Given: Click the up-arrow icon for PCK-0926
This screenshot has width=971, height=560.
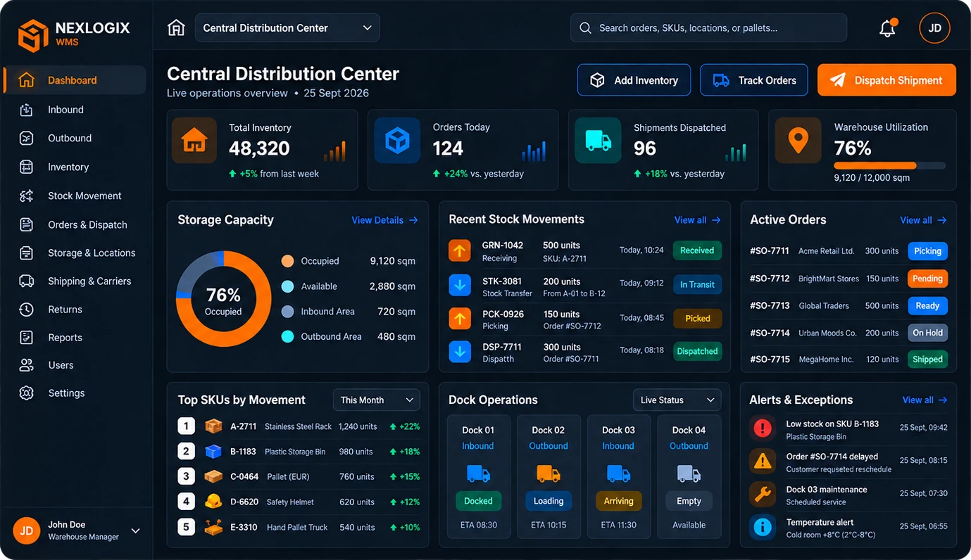Looking at the screenshot, I should click(460, 319).
